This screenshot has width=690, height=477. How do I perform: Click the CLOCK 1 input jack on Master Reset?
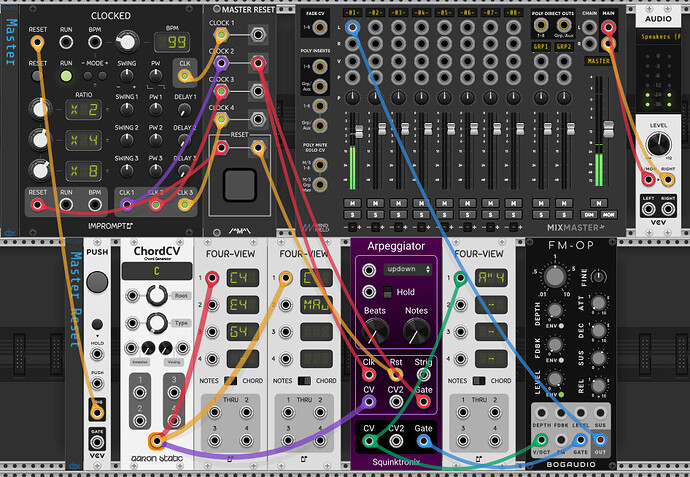(x=221, y=34)
